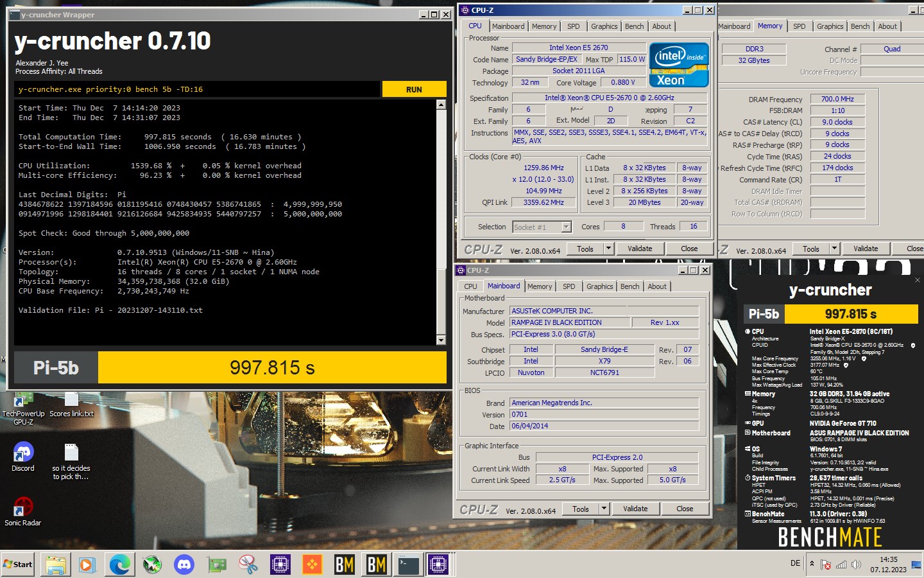Screen dimensions: 924x578
Task: Click Validate in CPU-Z CPU window
Action: coord(640,249)
